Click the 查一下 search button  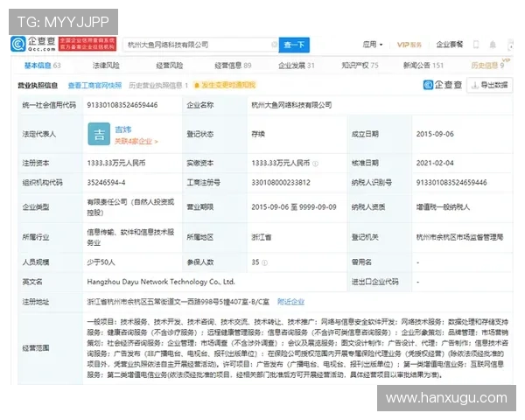(294, 45)
